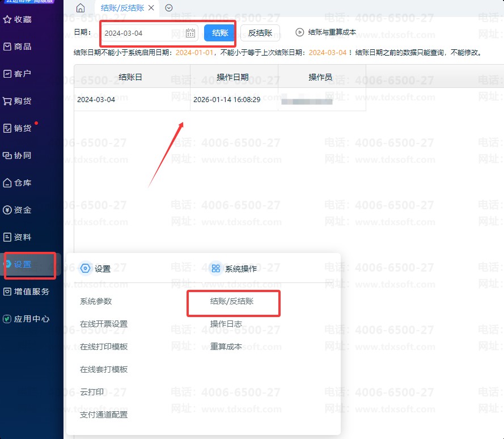Screen dimensions: 504x439
Task: Click the home icon tab
Action: [81, 8]
